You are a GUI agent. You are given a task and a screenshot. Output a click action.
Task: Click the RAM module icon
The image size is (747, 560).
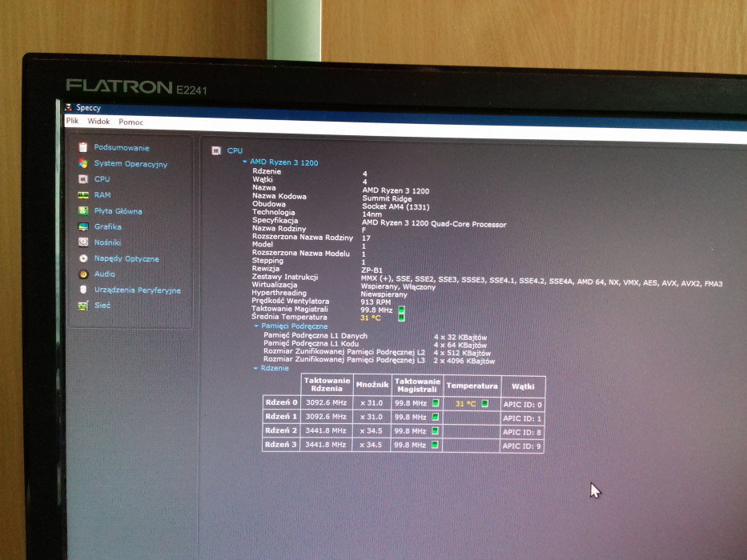click(x=83, y=194)
